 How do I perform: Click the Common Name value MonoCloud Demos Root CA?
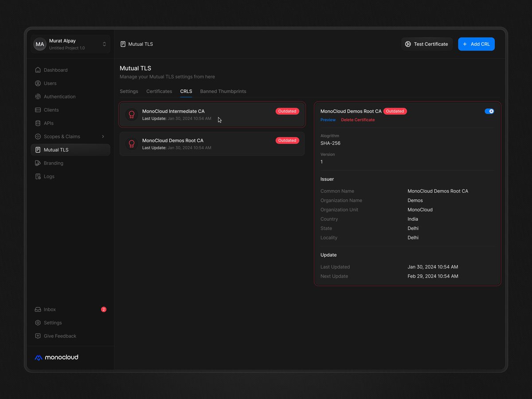click(438, 191)
